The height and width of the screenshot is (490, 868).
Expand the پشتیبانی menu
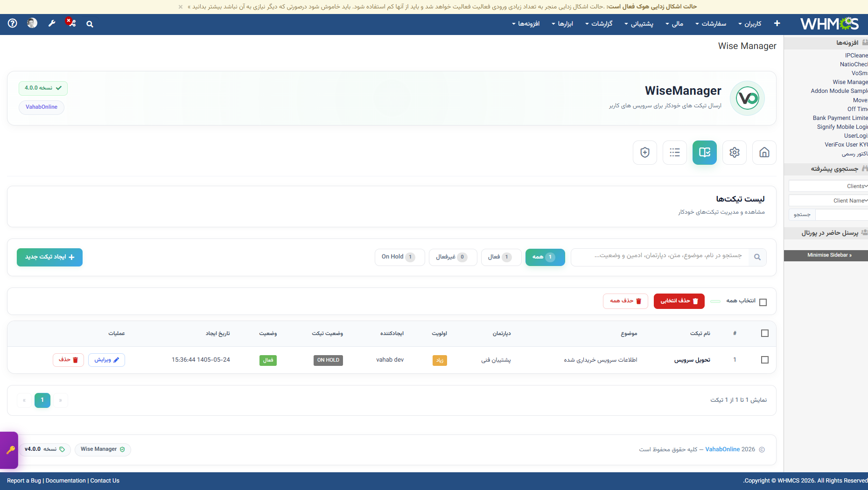tap(639, 24)
